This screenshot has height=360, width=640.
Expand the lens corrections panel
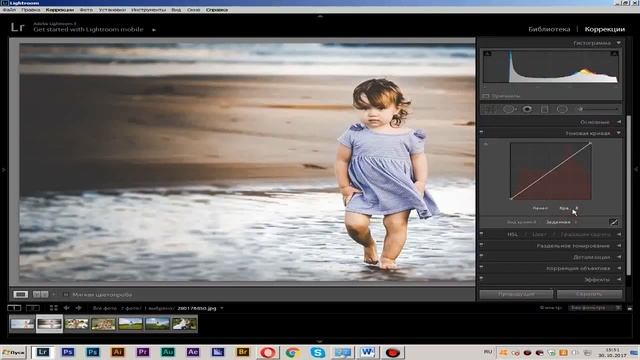point(619,268)
